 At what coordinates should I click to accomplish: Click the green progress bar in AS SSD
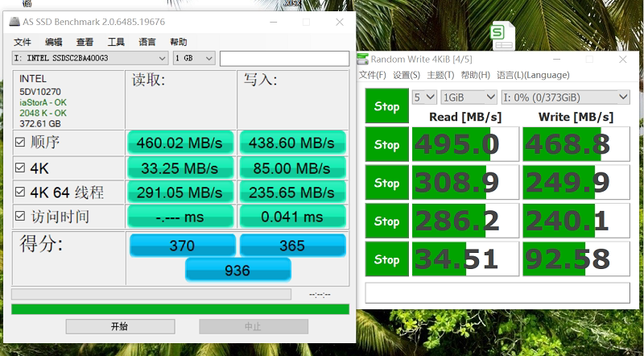click(x=180, y=309)
